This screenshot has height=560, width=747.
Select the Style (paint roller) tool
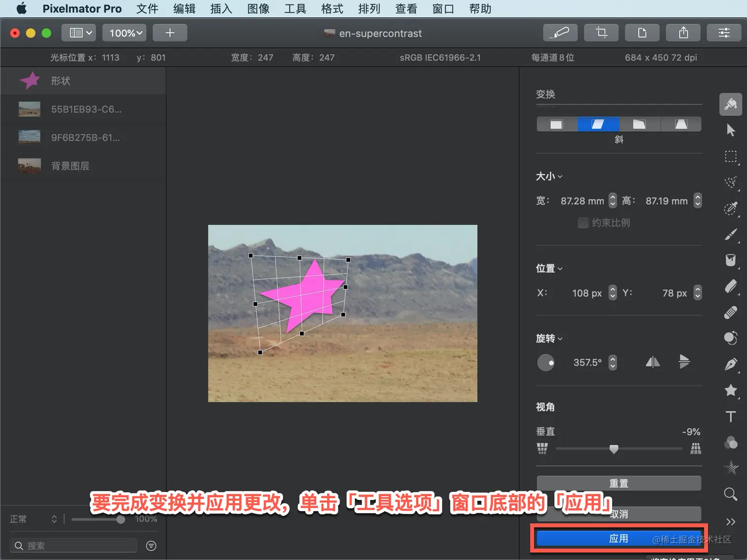[731, 104]
